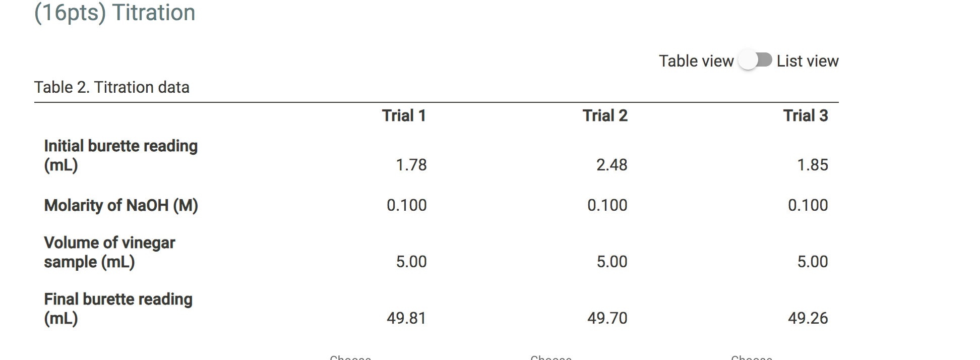This screenshot has height=360, width=980.
Task: Select the Volume of vinegar sample label
Action: (x=109, y=252)
